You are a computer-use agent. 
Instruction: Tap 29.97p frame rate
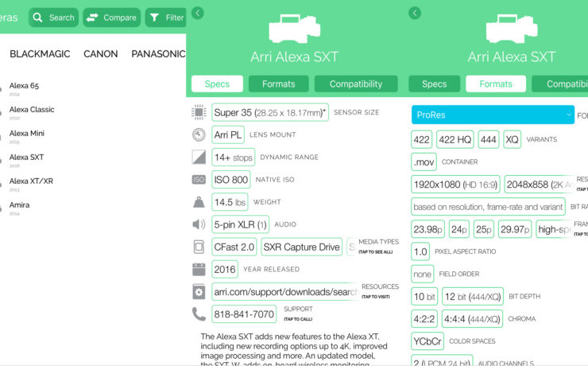[x=515, y=229]
